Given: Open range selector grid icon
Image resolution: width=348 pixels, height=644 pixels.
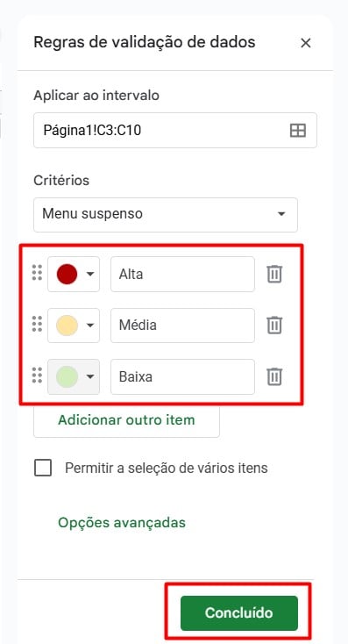Looking at the screenshot, I should click(297, 131).
